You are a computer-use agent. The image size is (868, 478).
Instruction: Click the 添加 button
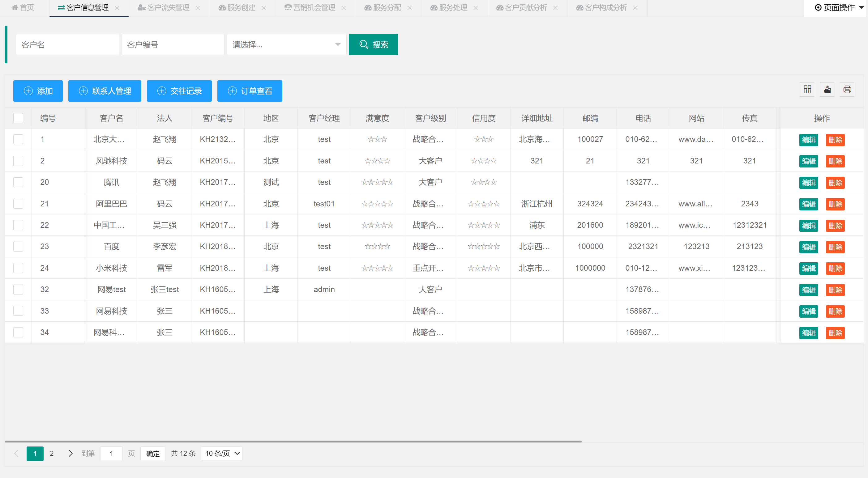38,91
